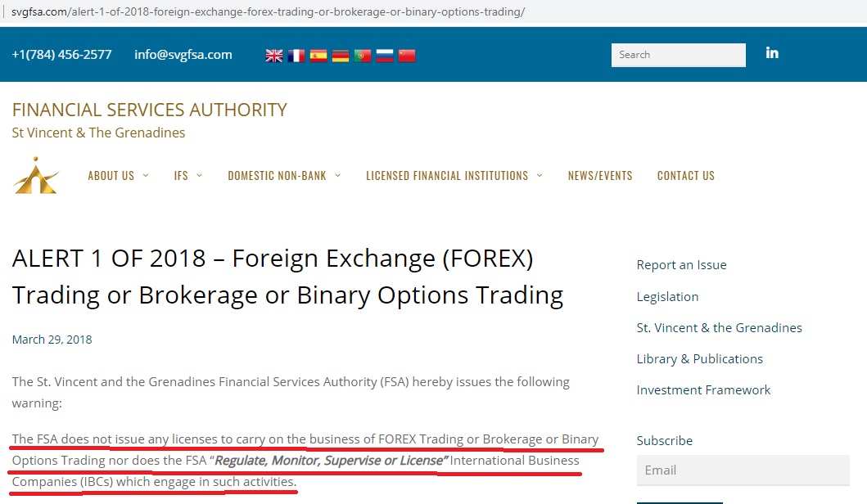Viewport: 867px width, 504px height.
Task: Open the Report an Issue link
Action: [x=681, y=265]
